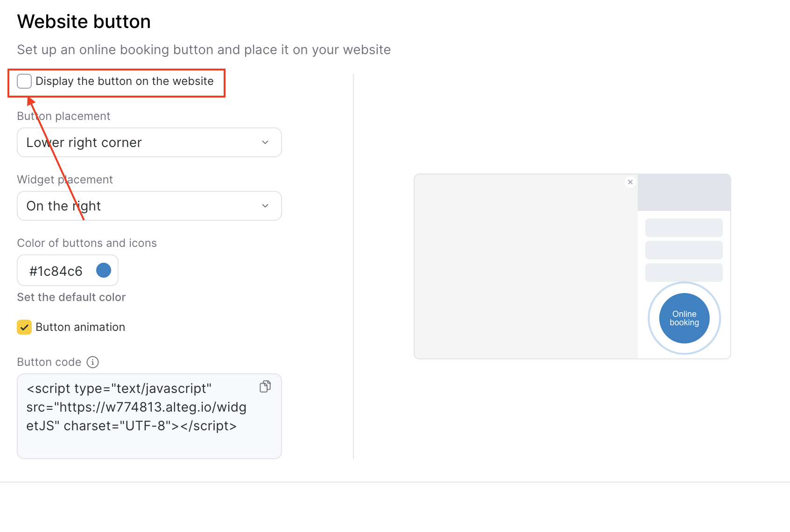The width and height of the screenshot is (790, 532).
Task: Open the Widget placement dropdown
Action: pyautogui.click(x=149, y=206)
